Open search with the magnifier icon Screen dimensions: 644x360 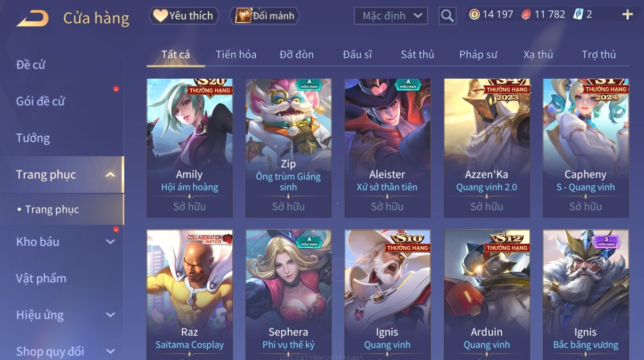point(447,16)
